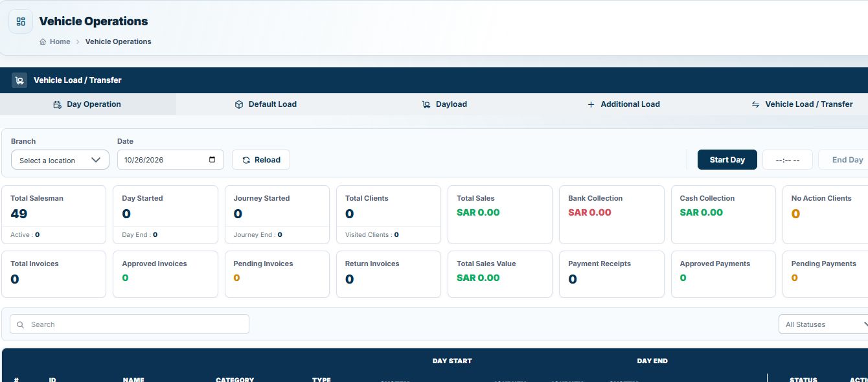Click the Total Clients card

(389, 215)
